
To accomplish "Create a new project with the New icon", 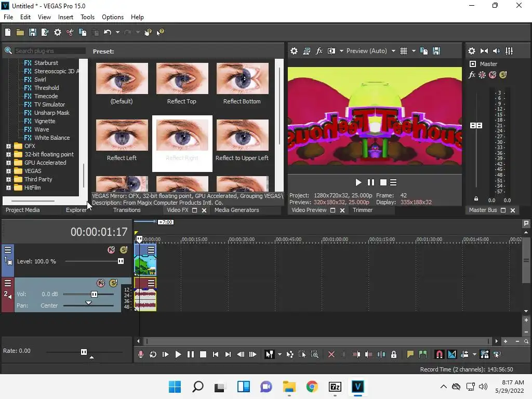I will (8, 32).
